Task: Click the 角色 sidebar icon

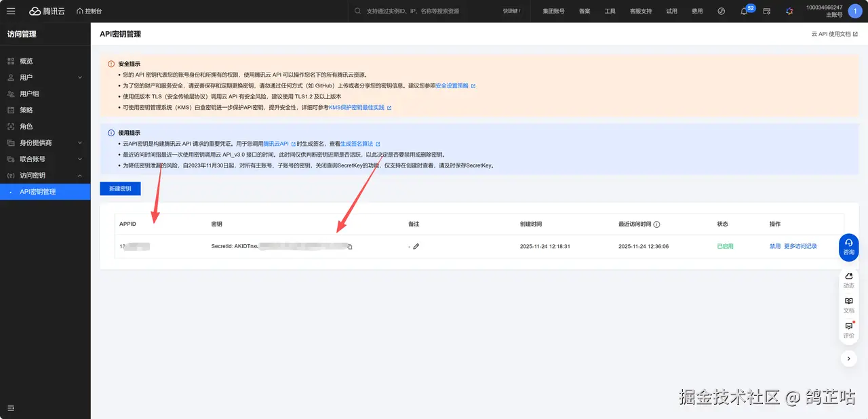Action: click(x=11, y=126)
